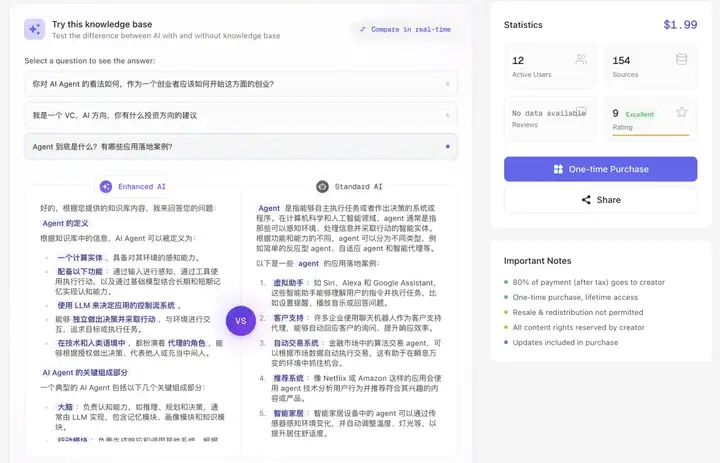Click the Compare in real-time button
The width and height of the screenshot is (720, 463).
point(405,29)
